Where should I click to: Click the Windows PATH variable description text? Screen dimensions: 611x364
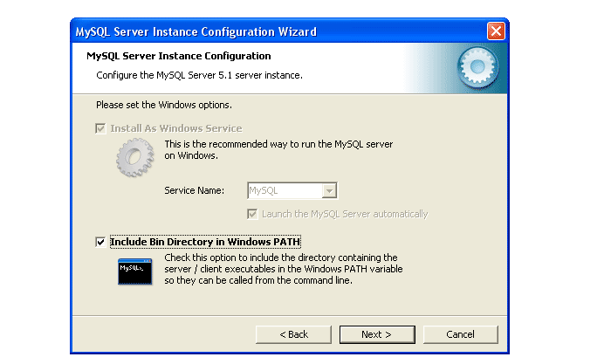coord(282,269)
